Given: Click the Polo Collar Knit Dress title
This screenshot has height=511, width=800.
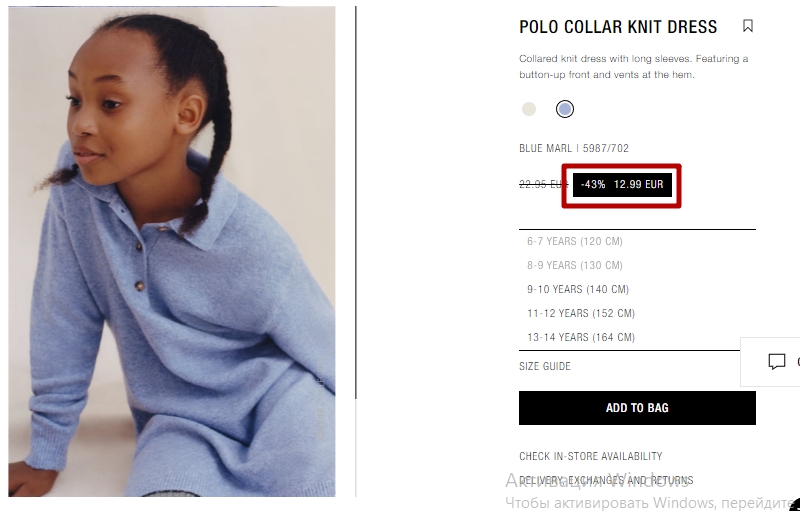Looking at the screenshot, I should 618,27.
